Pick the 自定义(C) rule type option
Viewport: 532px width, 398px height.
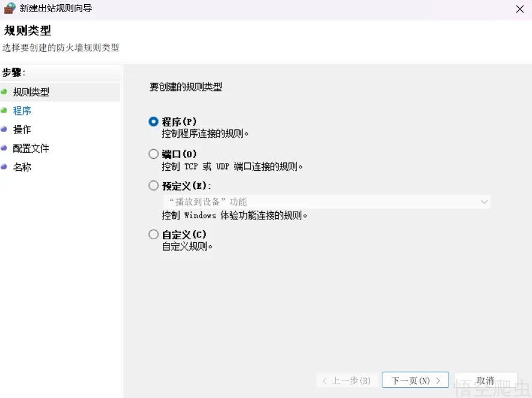(x=154, y=234)
